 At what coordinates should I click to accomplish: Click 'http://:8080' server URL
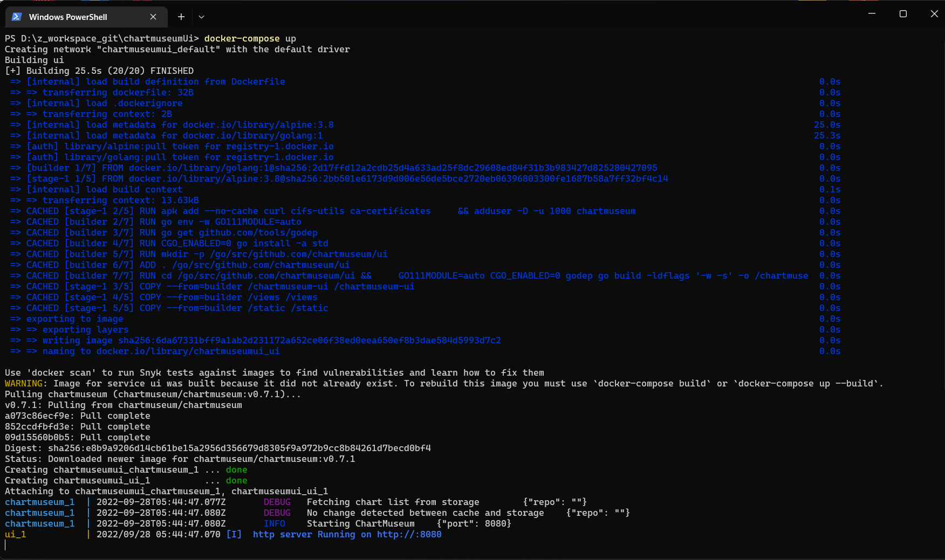(409, 534)
